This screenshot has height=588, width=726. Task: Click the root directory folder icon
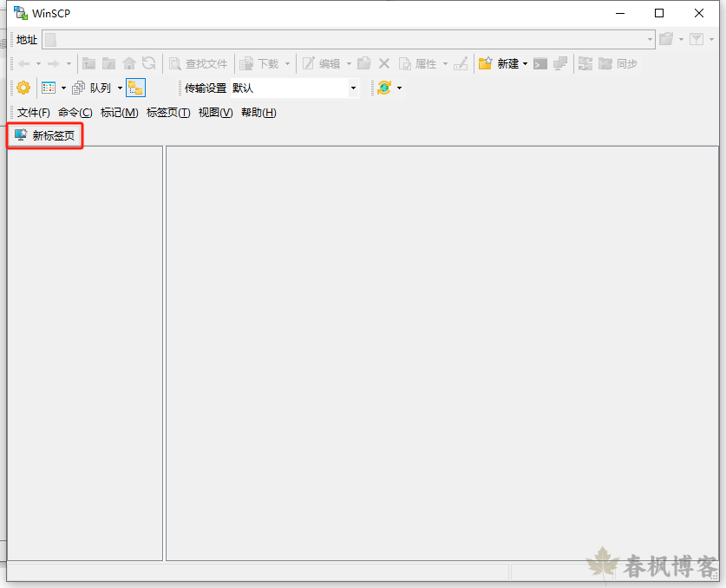pos(108,63)
